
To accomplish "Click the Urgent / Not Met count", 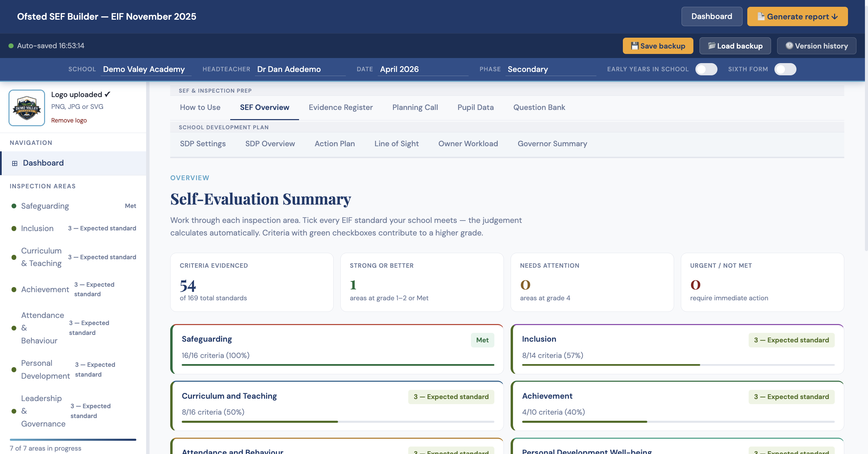I will tap(695, 285).
